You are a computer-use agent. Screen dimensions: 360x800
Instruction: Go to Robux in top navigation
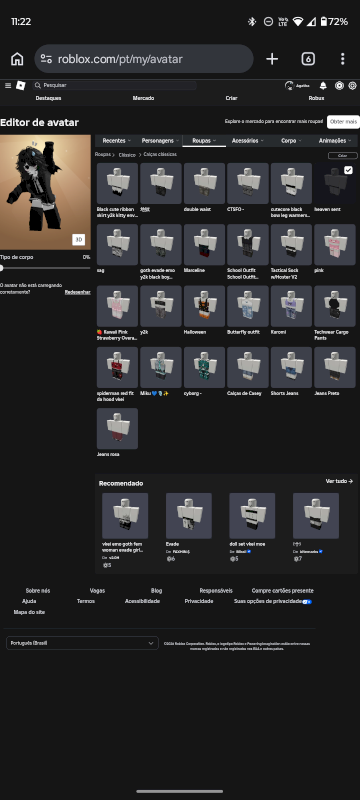[x=316, y=98]
